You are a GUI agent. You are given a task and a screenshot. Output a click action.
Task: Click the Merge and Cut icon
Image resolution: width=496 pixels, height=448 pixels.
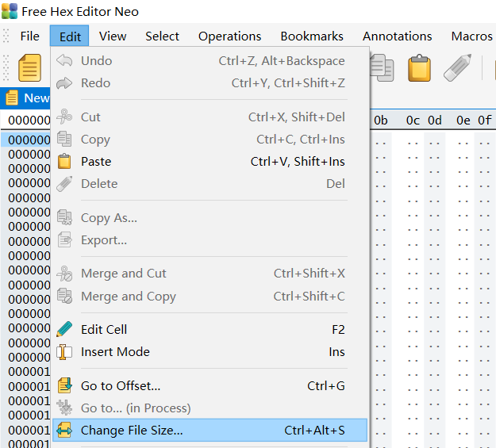coord(64,274)
